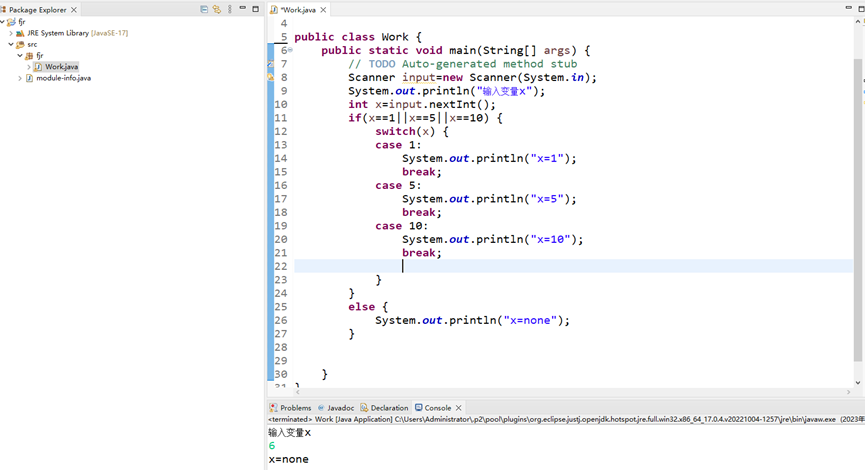Click the "case 1:" label
Image resolution: width=865 pixels, height=470 pixels.
pos(398,145)
